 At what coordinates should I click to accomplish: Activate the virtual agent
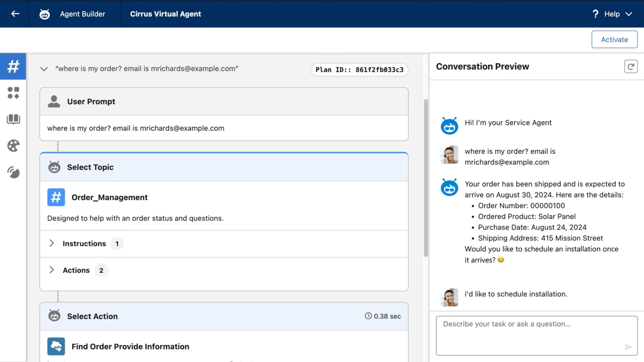[614, 39]
